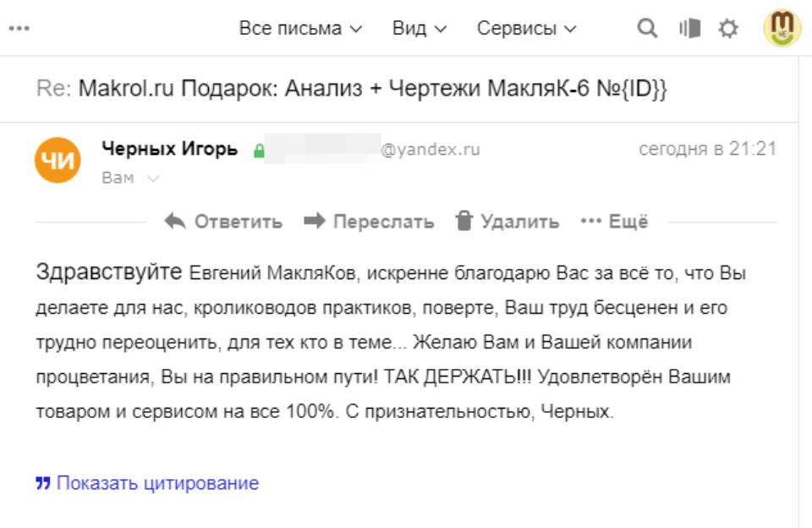Click the sender's yandex.ru email address
The image size is (812, 528).
372,151
